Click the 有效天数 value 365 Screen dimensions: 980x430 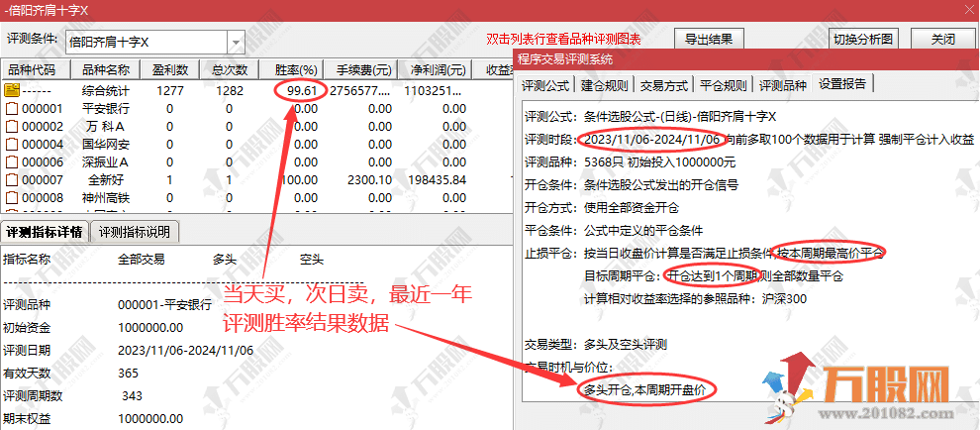128,374
